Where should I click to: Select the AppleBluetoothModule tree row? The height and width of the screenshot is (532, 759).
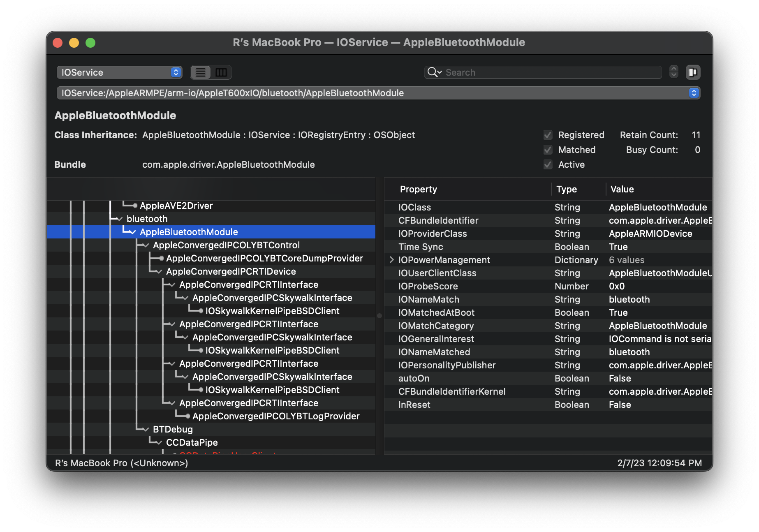[211, 232]
